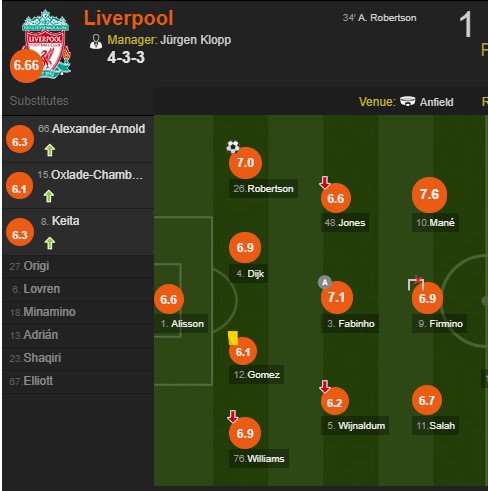488x491 pixels.
Task: Click the missed chance icon on Firmino
Action: pos(416,283)
